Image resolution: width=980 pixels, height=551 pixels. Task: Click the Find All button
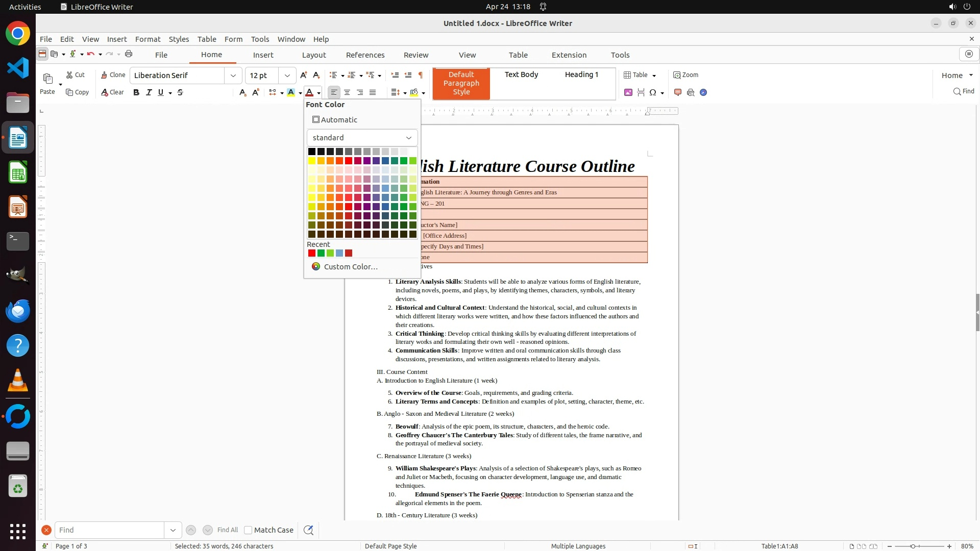(x=227, y=530)
